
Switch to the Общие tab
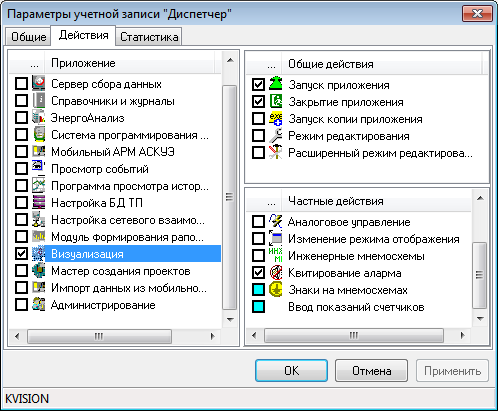(x=28, y=36)
